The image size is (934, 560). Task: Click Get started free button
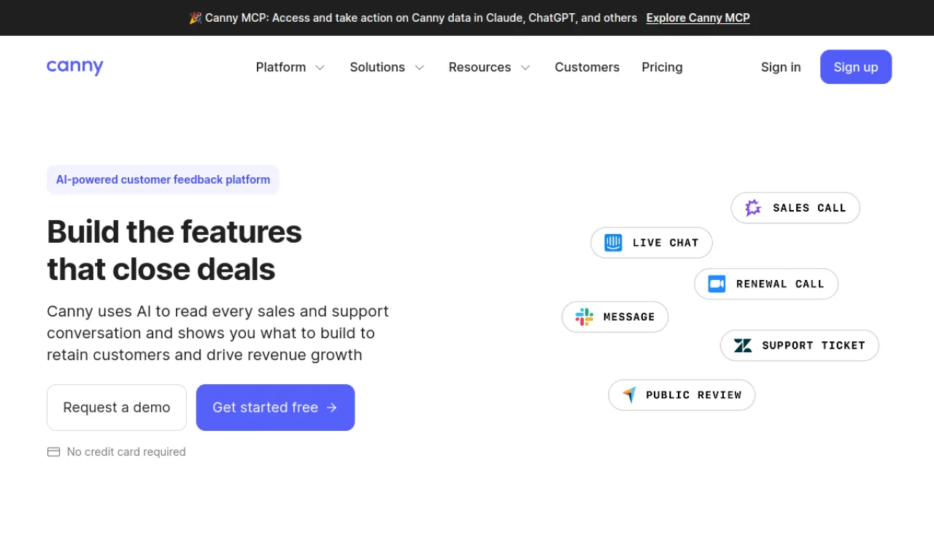tap(275, 408)
